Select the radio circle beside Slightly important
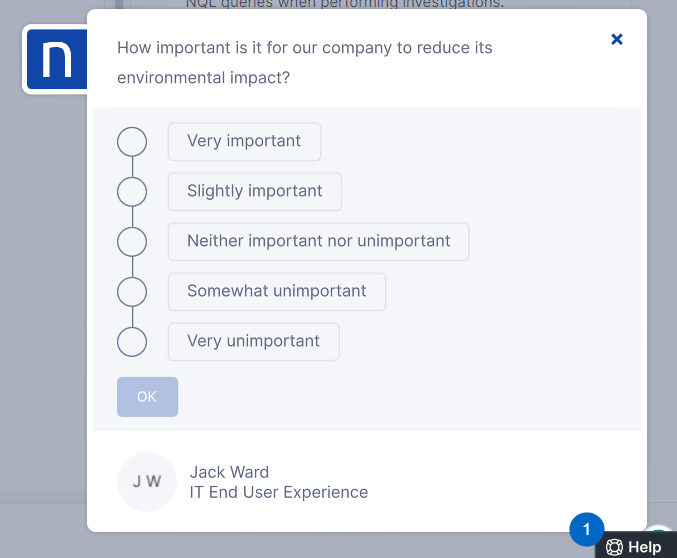Image resolution: width=677 pixels, height=558 pixels. tap(132, 192)
